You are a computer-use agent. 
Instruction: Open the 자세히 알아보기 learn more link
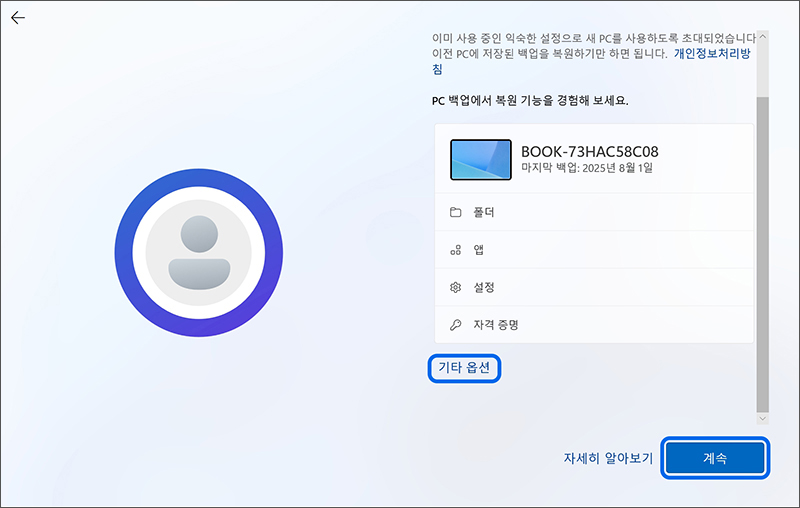click(608, 458)
